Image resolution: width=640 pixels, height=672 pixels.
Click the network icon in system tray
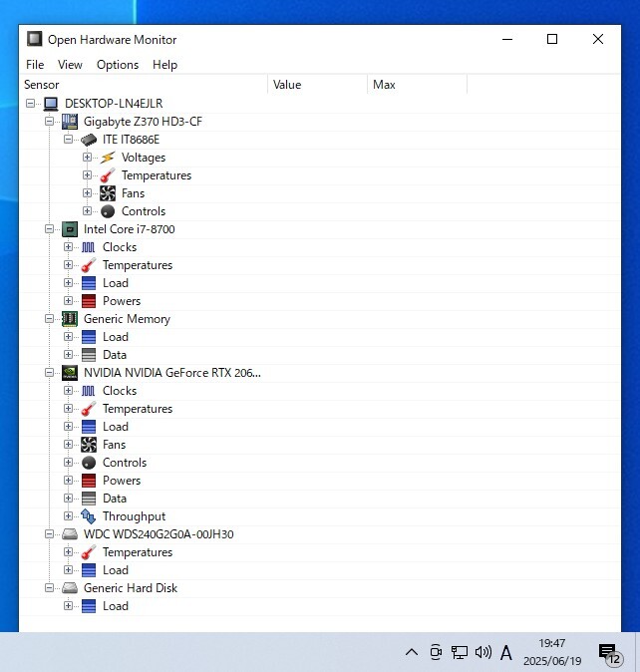460,652
